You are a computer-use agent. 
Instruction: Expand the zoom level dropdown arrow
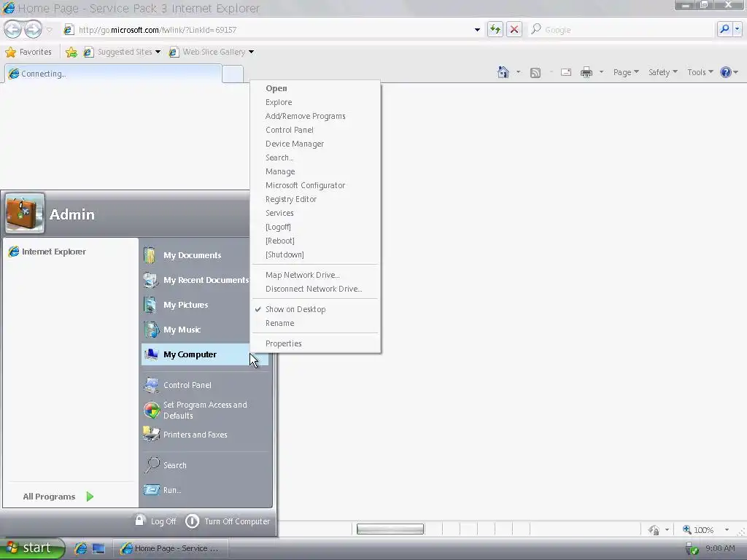(727, 529)
